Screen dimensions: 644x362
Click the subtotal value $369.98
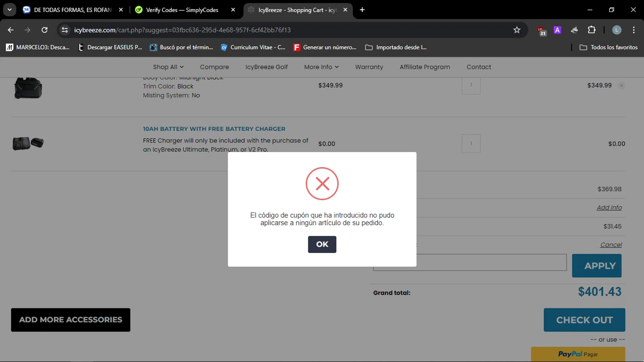(610, 189)
